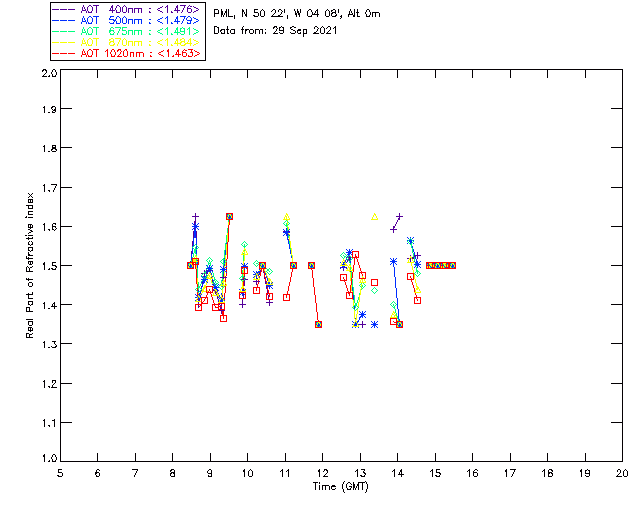Click the x-axis label 18

click(548, 473)
